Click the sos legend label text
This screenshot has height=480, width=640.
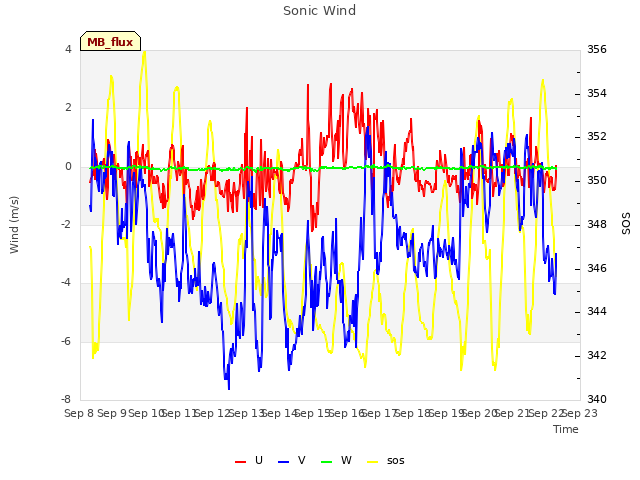pos(396,461)
